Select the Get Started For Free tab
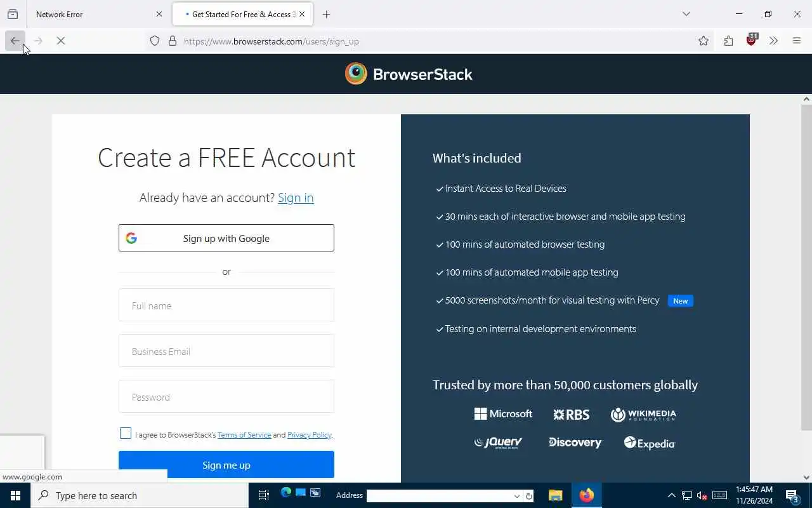This screenshot has width=812, height=508. [x=242, y=14]
